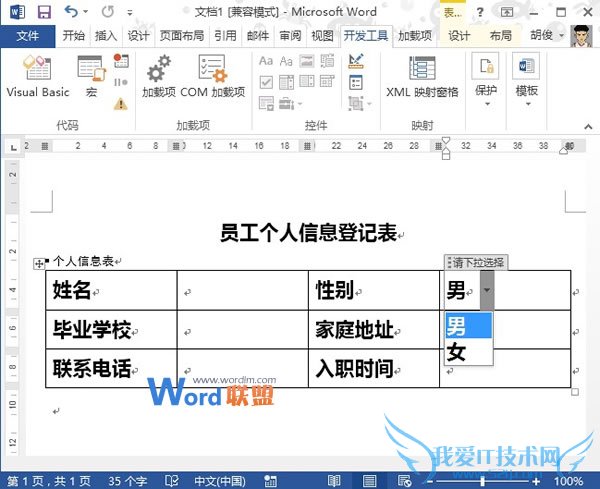Open Ribbon Display Options
Viewport: 600px width, 489px height.
(x=507, y=12)
